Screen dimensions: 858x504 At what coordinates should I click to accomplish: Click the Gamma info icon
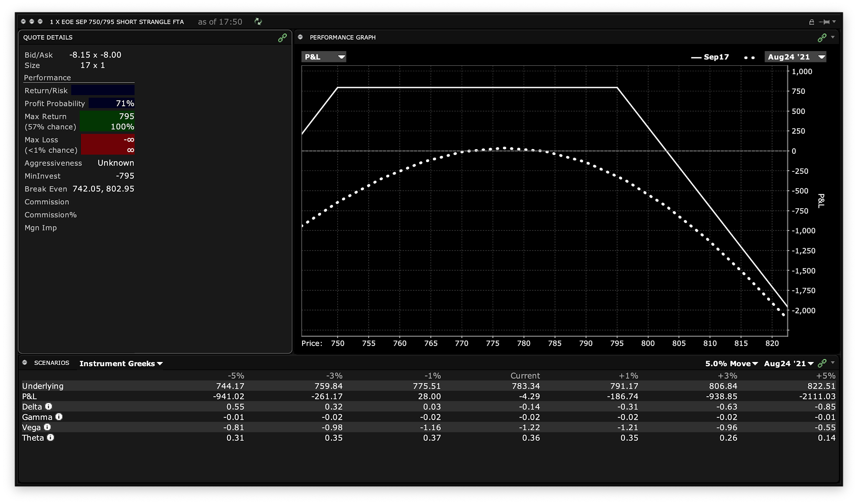(59, 417)
